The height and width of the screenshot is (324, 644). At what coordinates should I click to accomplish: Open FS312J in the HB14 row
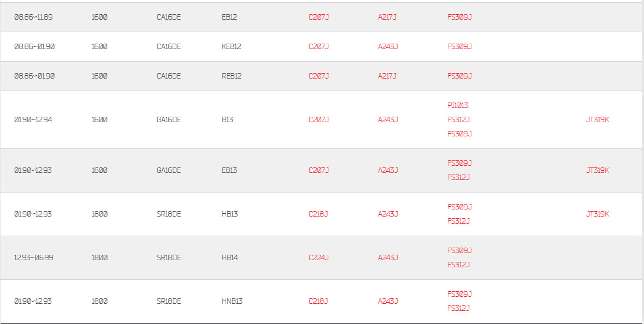coord(458,265)
